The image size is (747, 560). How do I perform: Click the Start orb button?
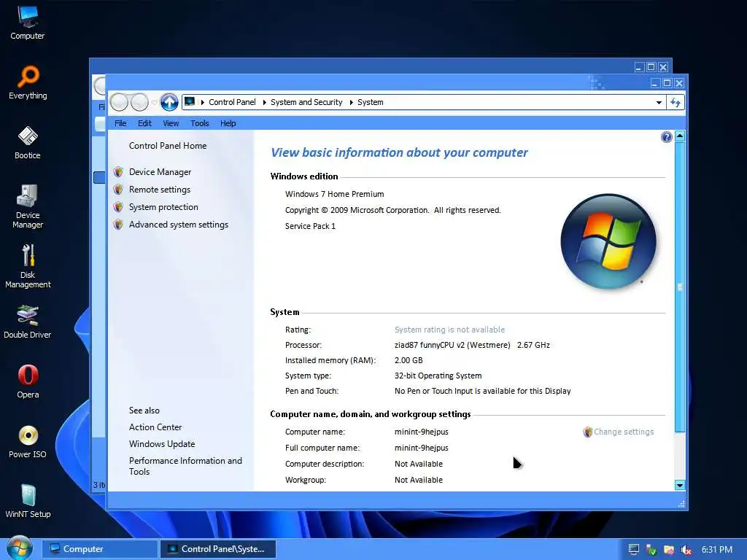pyautogui.click(x=20, y=548)
